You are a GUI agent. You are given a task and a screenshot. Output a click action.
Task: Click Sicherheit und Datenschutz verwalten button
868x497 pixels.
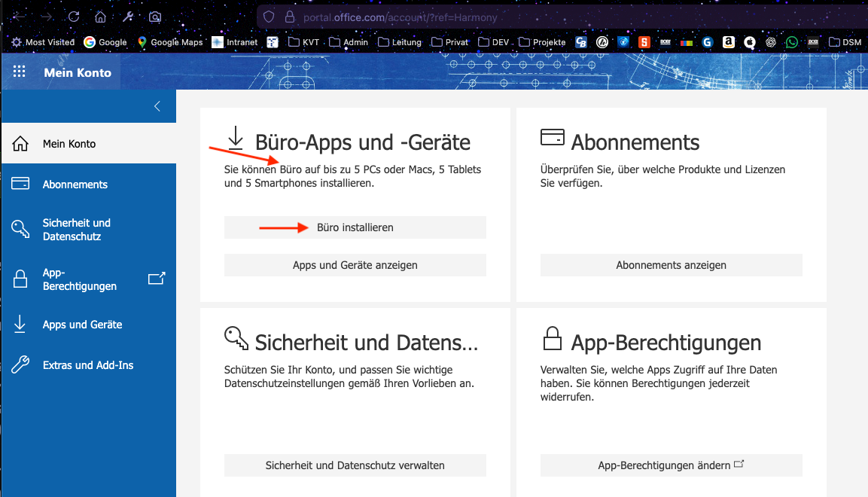(355, 465)
